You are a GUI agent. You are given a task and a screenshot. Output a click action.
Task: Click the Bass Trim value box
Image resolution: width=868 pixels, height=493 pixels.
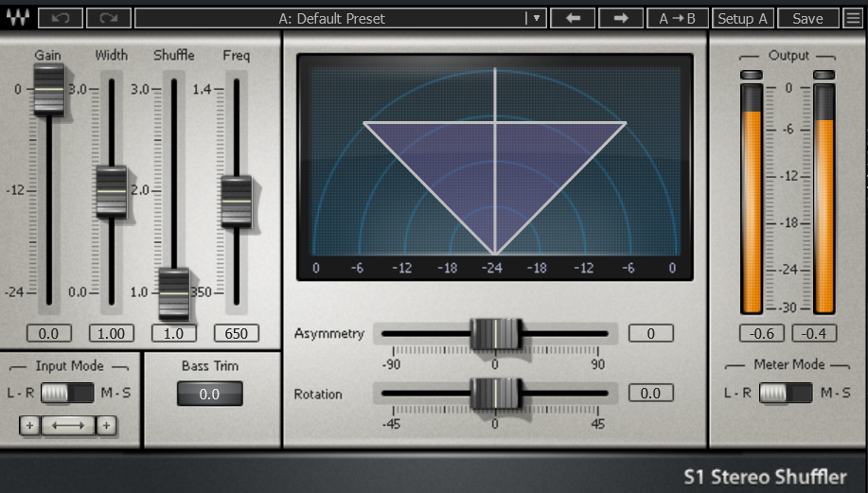[210, 394]
